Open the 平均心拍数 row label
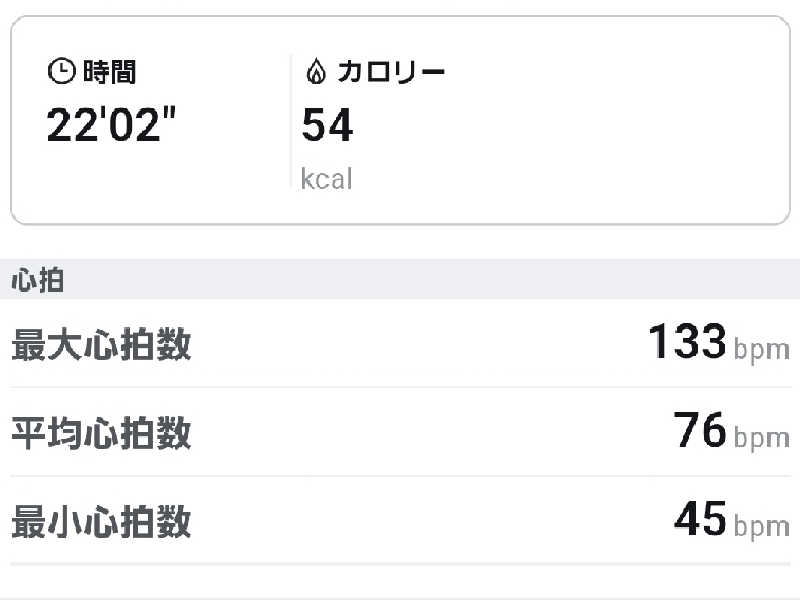Viewport: 800px width, 600px height. 101,433
